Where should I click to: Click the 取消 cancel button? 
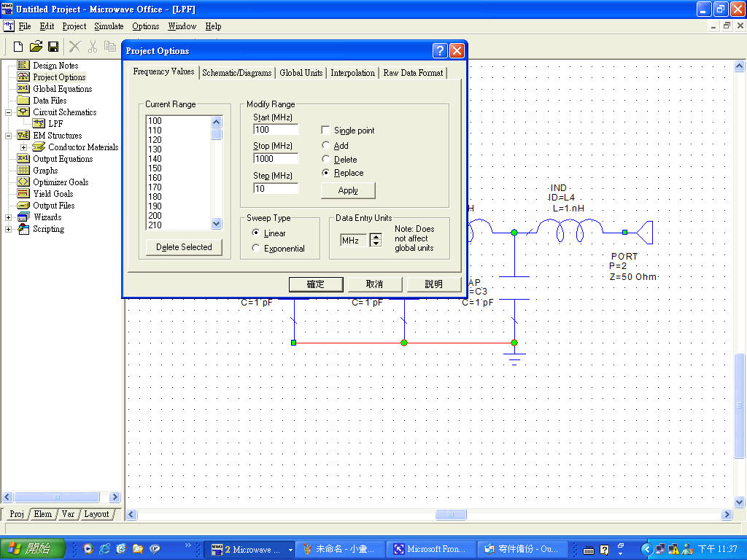tap(375, 284)
